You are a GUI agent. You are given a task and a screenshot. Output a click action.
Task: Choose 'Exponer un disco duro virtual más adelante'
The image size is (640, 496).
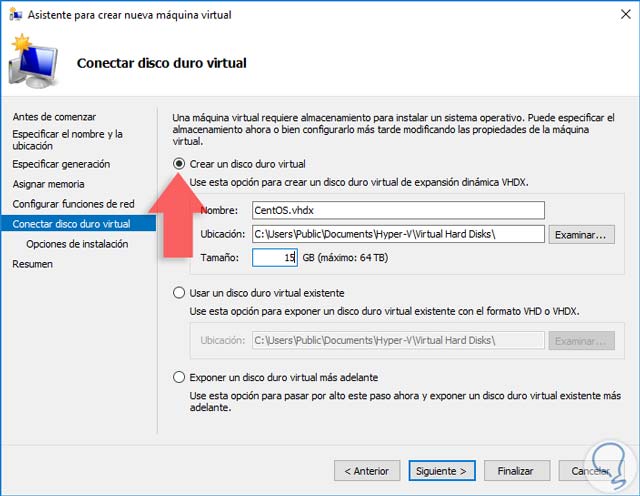pyautogui.click(x=179, y=377)
